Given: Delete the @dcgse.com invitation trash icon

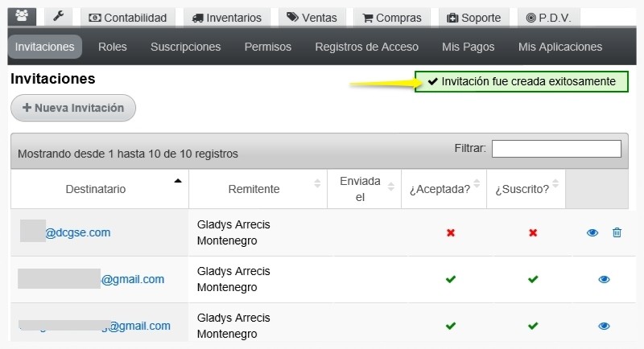Looking at the screenshot, I should coord(617,232).
